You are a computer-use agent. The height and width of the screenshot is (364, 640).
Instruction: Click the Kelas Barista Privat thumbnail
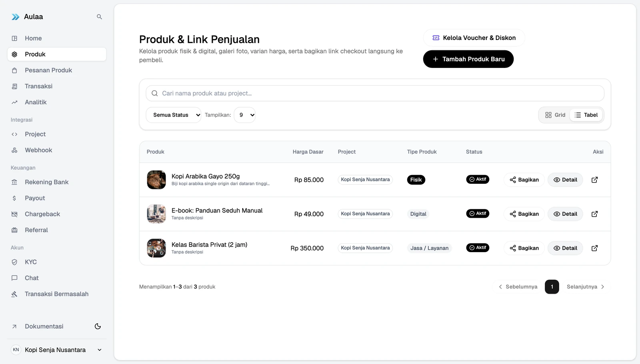point(156,248)
